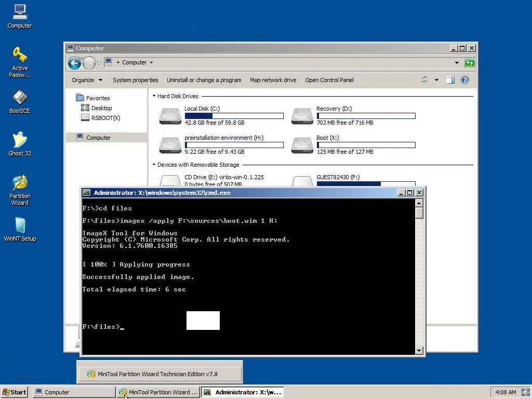532x399 pixels.
Task: Click the cmd scrollbar up arrow
Action: click(419, 203)
